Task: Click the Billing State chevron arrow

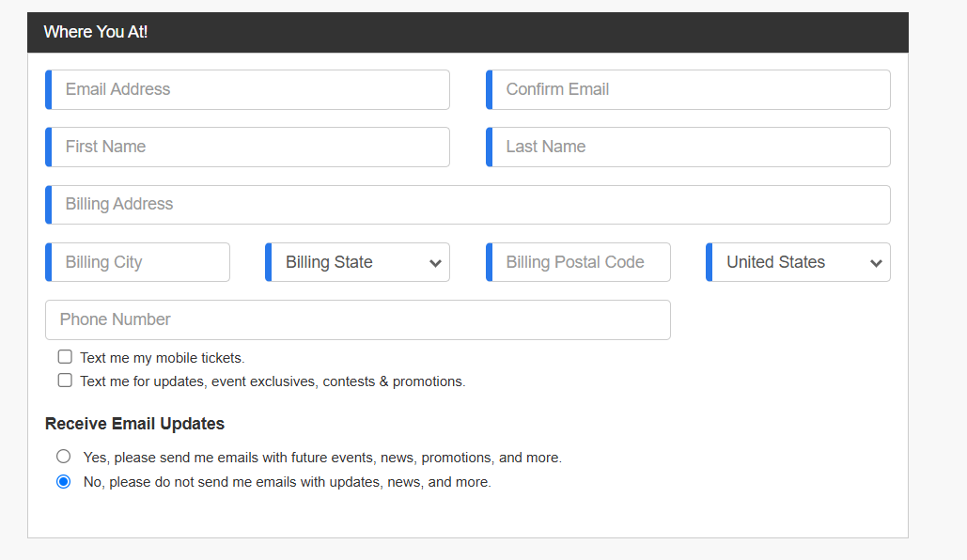Action: [435, 263]
